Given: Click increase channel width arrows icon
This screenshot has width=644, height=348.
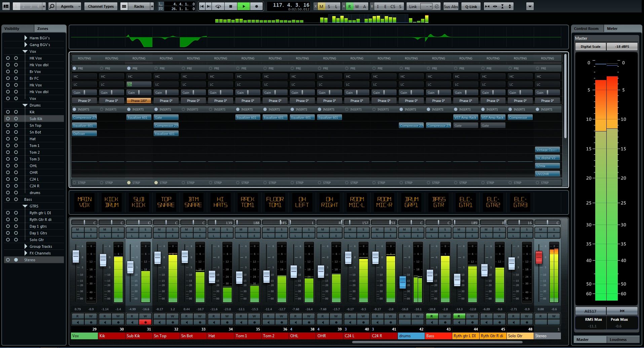Looking at the screenshot, I should (x=495, y=6).
